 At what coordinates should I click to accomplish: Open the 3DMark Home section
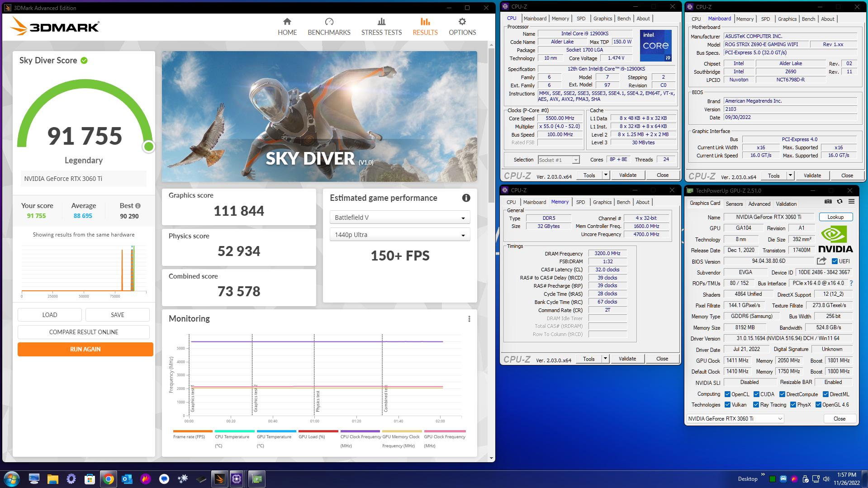(x=287, y=27)
